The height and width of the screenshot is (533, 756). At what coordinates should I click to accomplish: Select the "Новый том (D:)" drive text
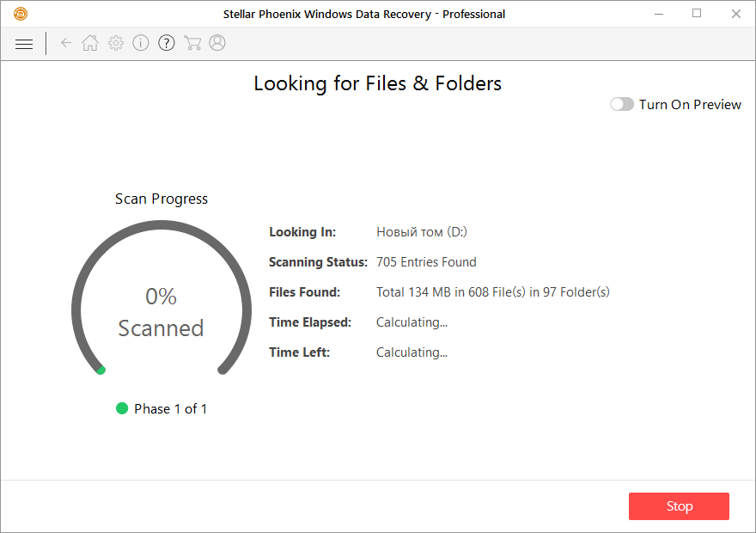click(x=422, y=232)
